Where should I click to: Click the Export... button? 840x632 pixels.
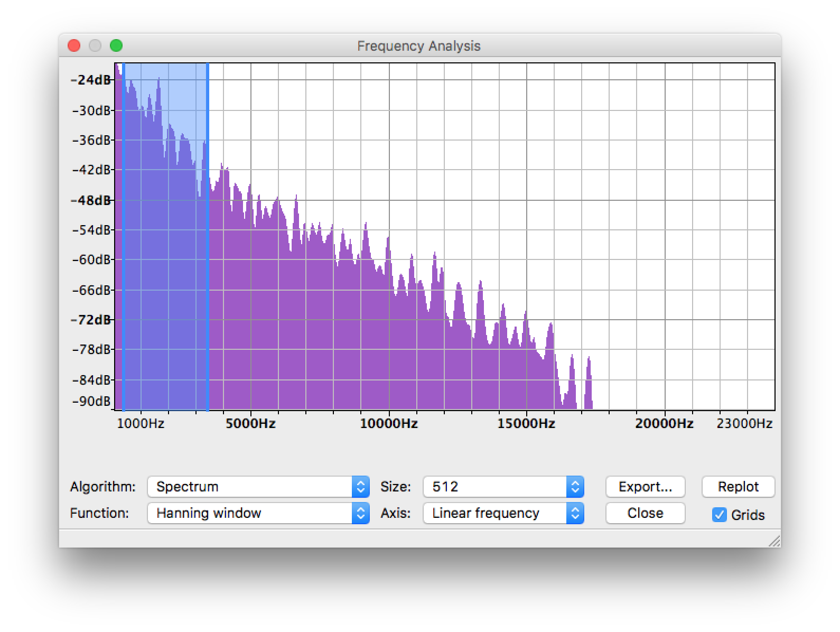pos(645,487)
